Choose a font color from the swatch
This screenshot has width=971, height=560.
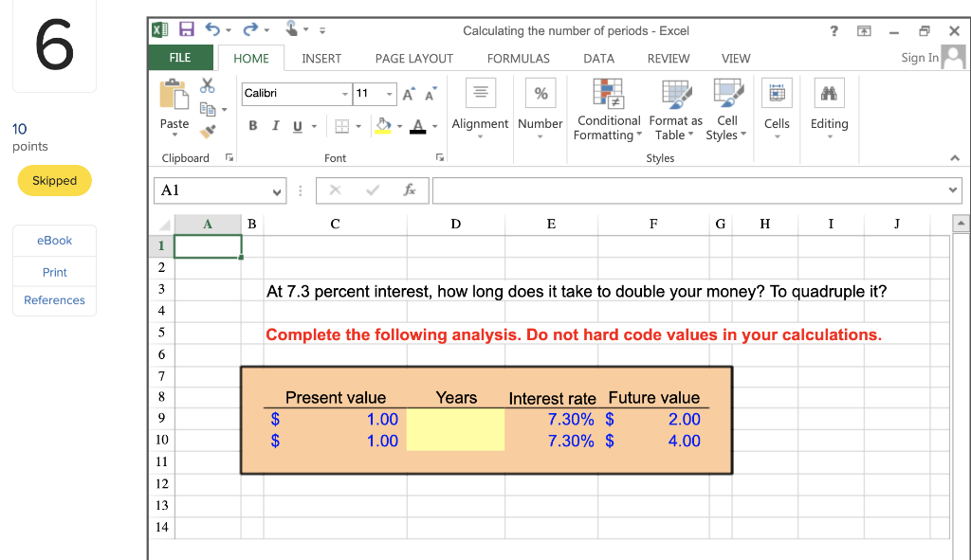[417, 125]
